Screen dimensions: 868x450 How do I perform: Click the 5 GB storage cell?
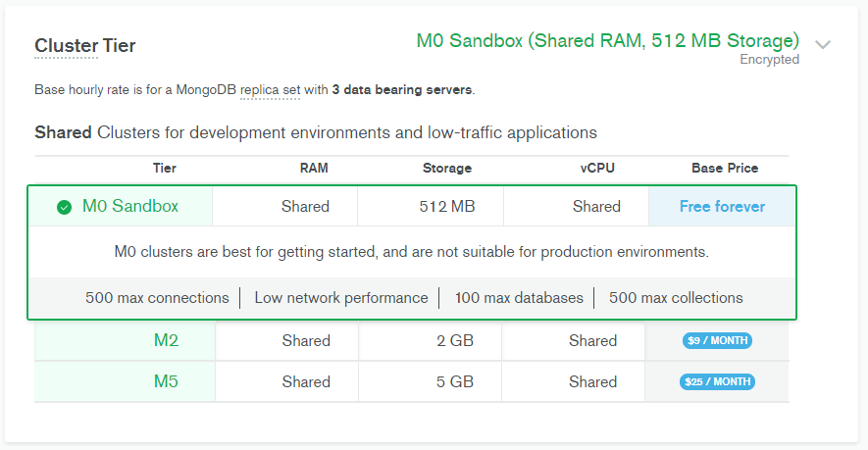(456, 382)
